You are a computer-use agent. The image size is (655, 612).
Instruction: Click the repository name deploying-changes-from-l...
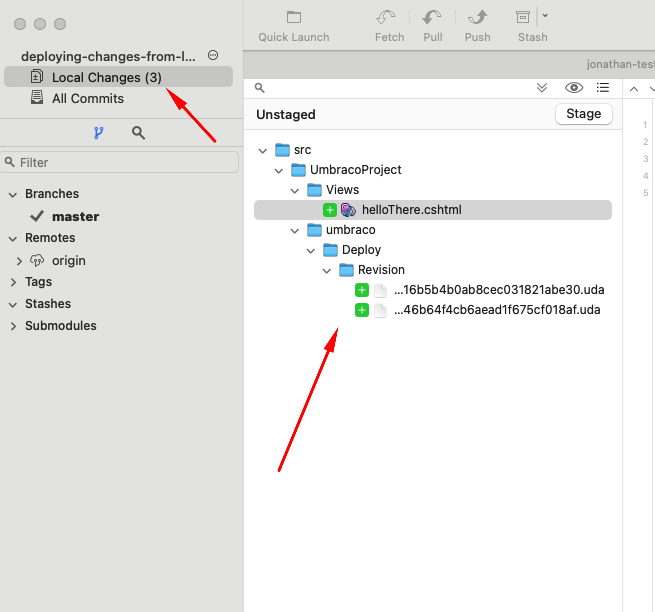108,56
